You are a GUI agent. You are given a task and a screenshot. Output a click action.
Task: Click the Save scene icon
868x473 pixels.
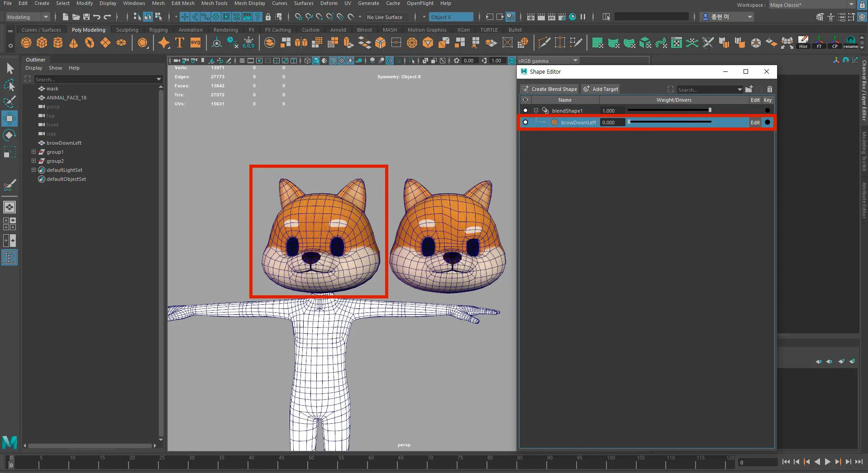pyautogui.click(x=86, y=17)
